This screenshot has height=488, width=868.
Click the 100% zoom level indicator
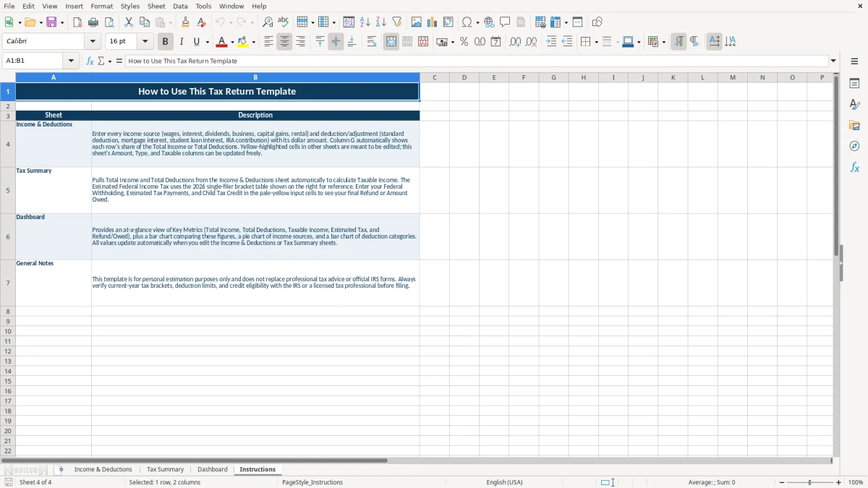click(856, 482)
